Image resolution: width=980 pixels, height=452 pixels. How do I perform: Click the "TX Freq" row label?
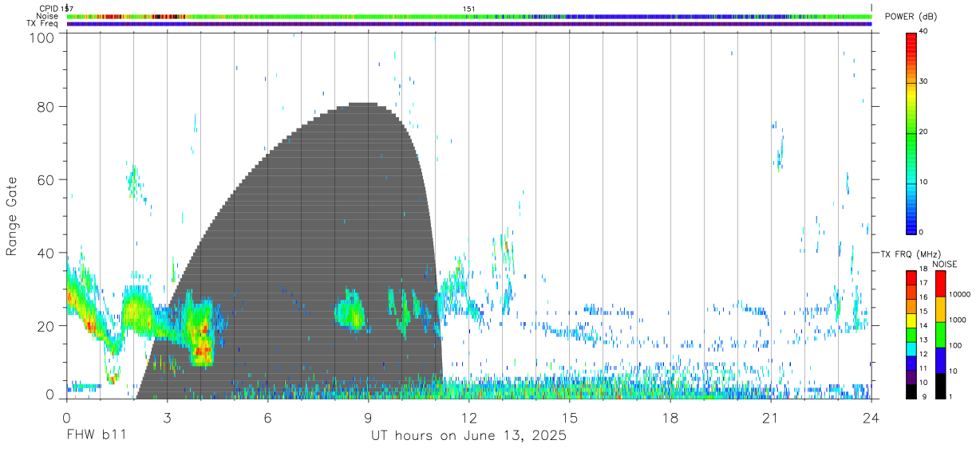[43, 24]
